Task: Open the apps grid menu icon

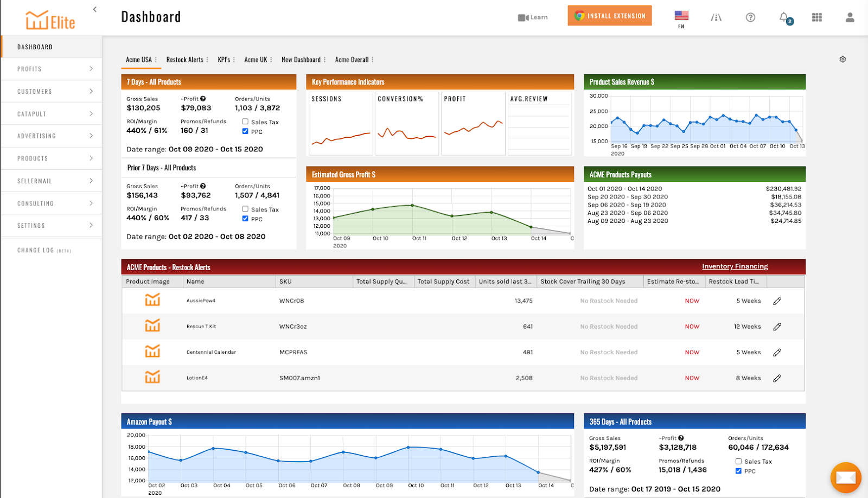Action: click(816, 17)
